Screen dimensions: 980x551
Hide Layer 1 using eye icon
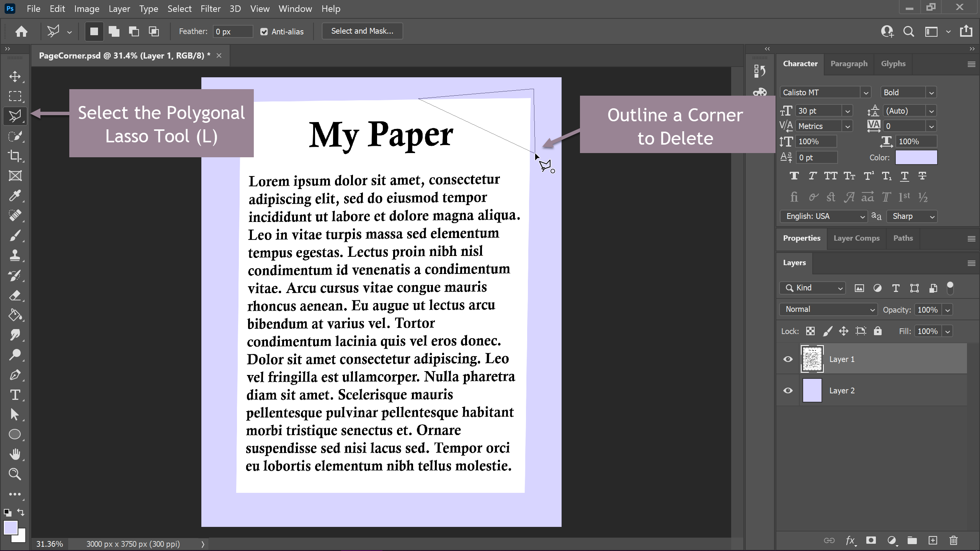[788, 359]
